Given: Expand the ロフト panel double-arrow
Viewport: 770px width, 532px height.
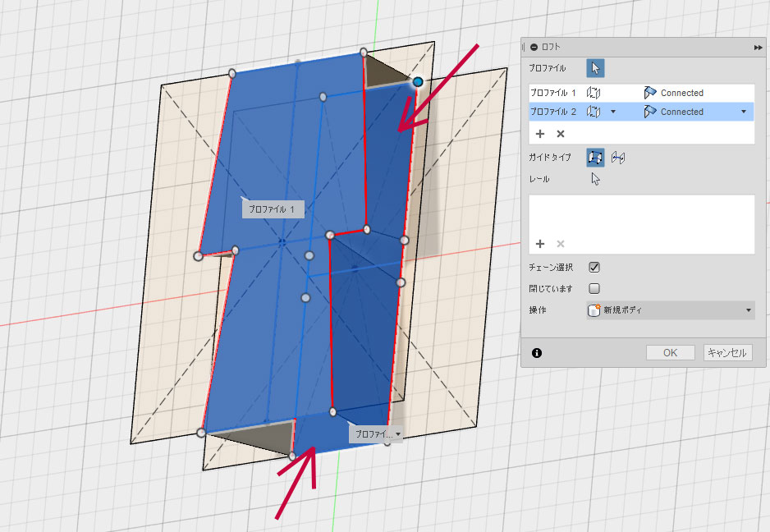Looking at the screenshot, I should coord(758,48).
